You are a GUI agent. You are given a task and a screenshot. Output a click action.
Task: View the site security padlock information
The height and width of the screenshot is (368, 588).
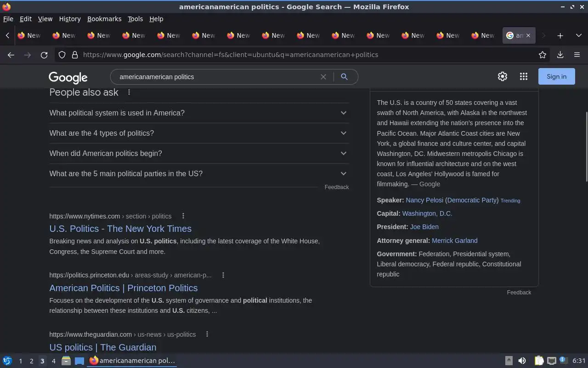75,55
